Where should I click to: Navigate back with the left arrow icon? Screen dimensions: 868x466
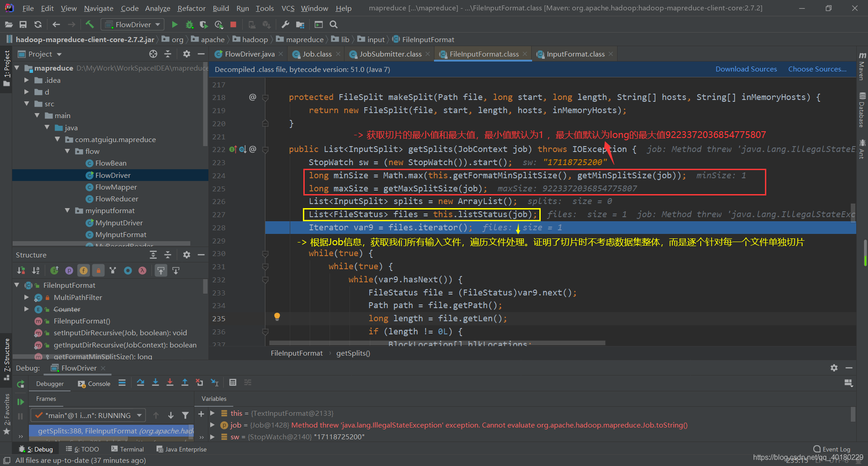[56, 24]
